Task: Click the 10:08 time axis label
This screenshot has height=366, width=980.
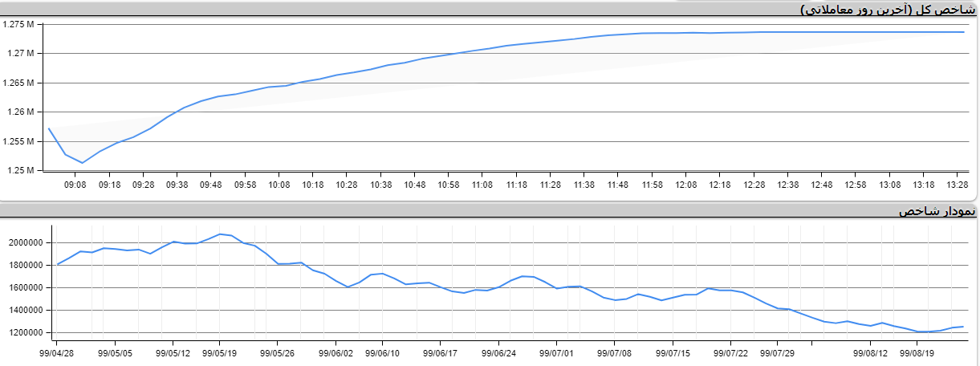Action: pos(279,185)
